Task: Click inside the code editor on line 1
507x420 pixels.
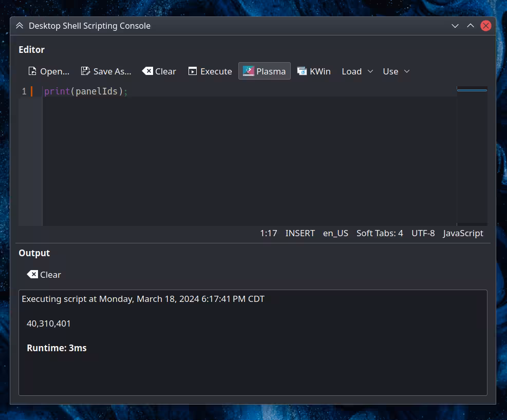Action: coord(205,91)
